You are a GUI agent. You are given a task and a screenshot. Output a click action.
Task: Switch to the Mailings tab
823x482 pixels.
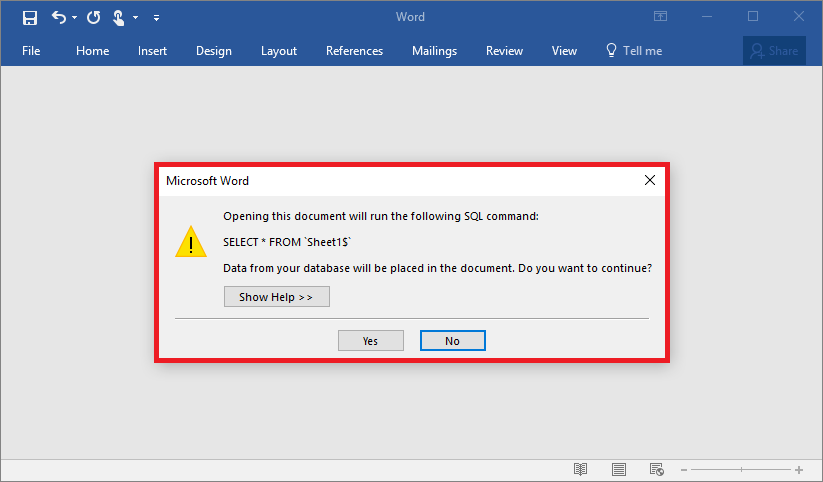(434, 51)
